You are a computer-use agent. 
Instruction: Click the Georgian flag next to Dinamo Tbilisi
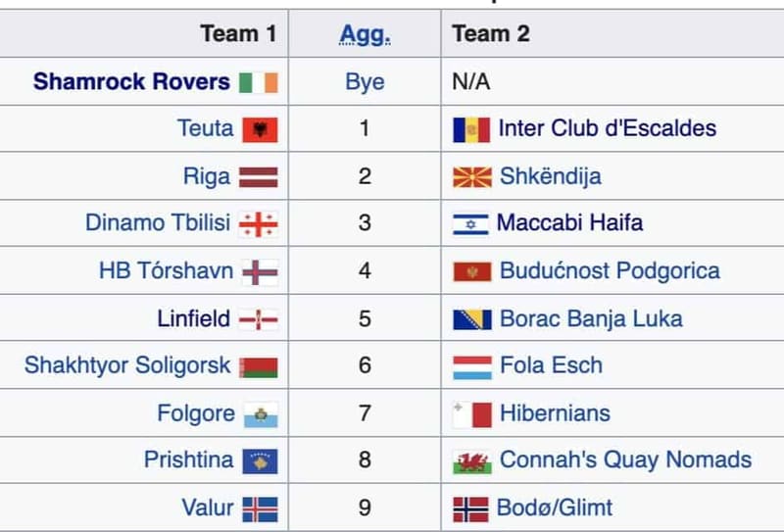coord(259,224)
